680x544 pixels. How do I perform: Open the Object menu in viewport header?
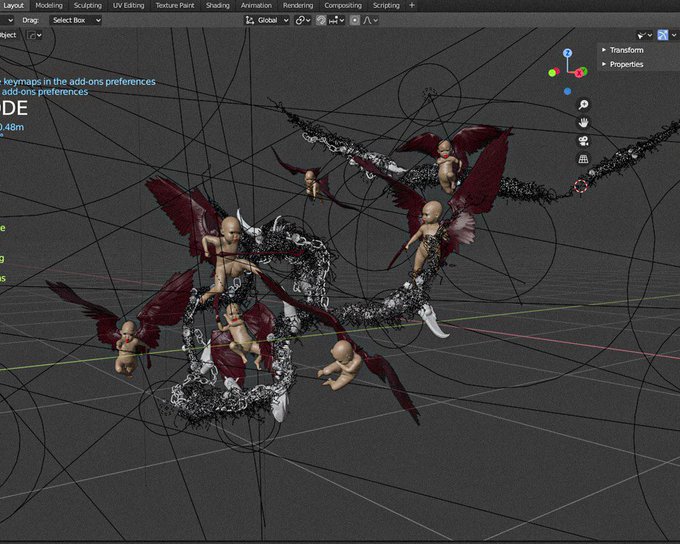pyautogui.click(x=8, y=35)
